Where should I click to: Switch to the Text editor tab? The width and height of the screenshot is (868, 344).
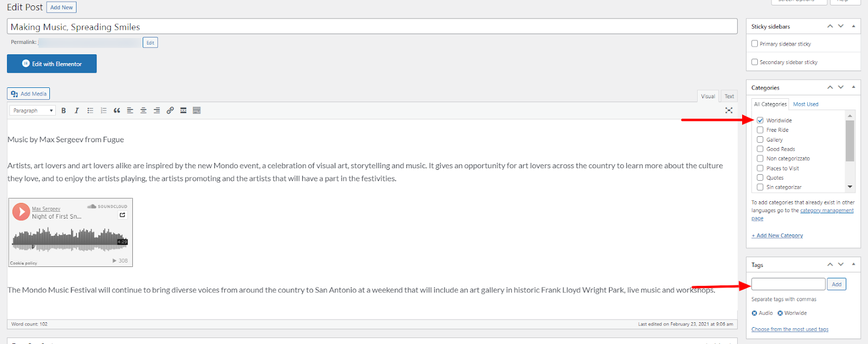(729, 97)
